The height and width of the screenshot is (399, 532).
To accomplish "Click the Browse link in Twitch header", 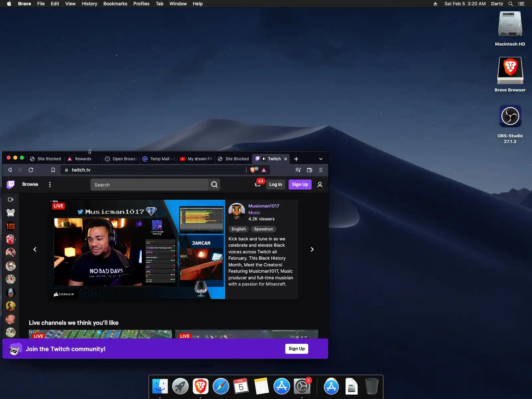I will (30, 184).
